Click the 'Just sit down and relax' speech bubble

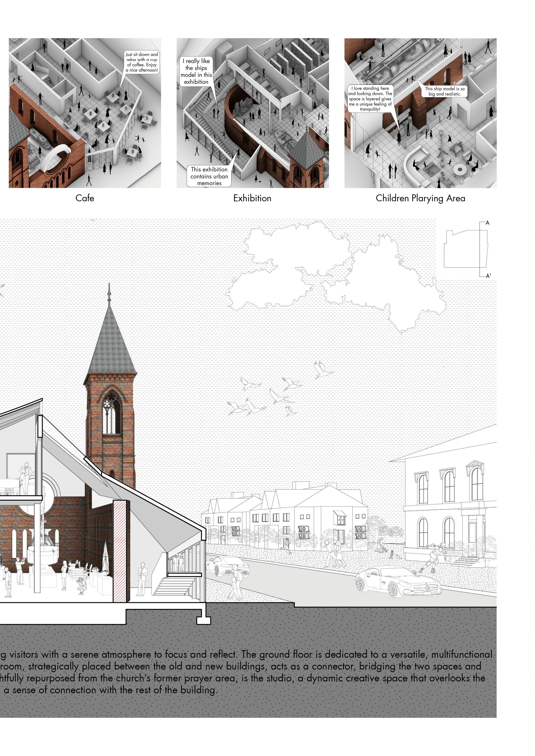[x=142, y=62]
